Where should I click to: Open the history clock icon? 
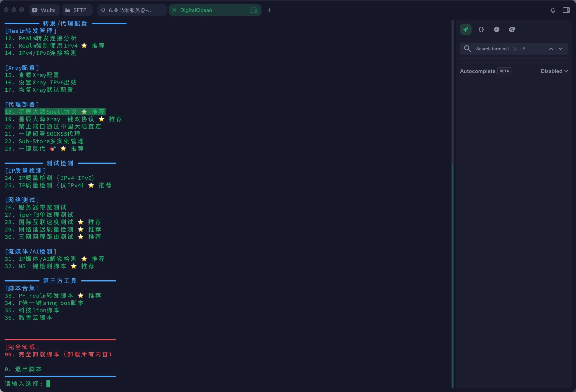pos(496,29)
